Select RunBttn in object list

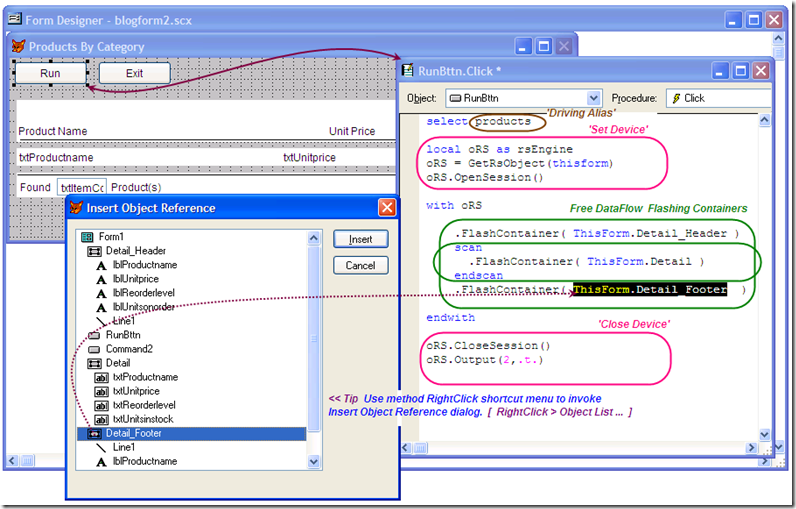pyautogui.click(x=123, y=335)
